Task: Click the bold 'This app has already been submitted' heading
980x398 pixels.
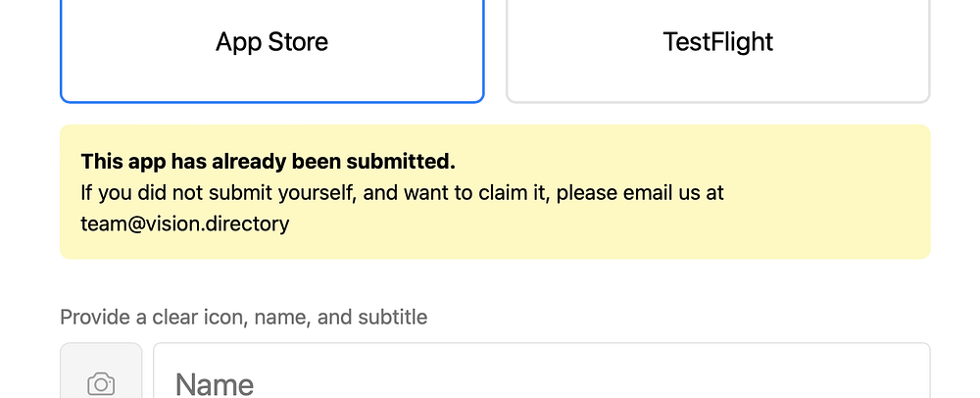Action: [268, 161]
